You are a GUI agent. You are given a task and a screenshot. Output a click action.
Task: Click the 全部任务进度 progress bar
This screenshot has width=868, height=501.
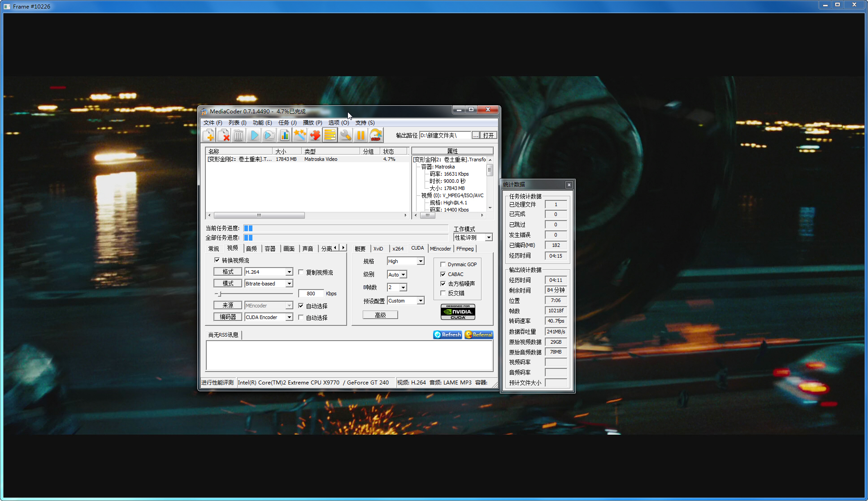point(346,238)
